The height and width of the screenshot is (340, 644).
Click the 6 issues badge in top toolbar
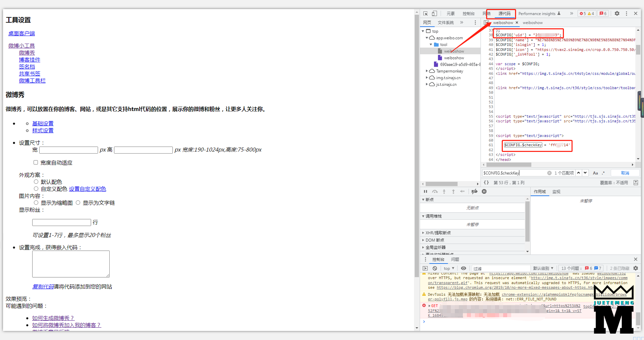[x=603, y=13]
